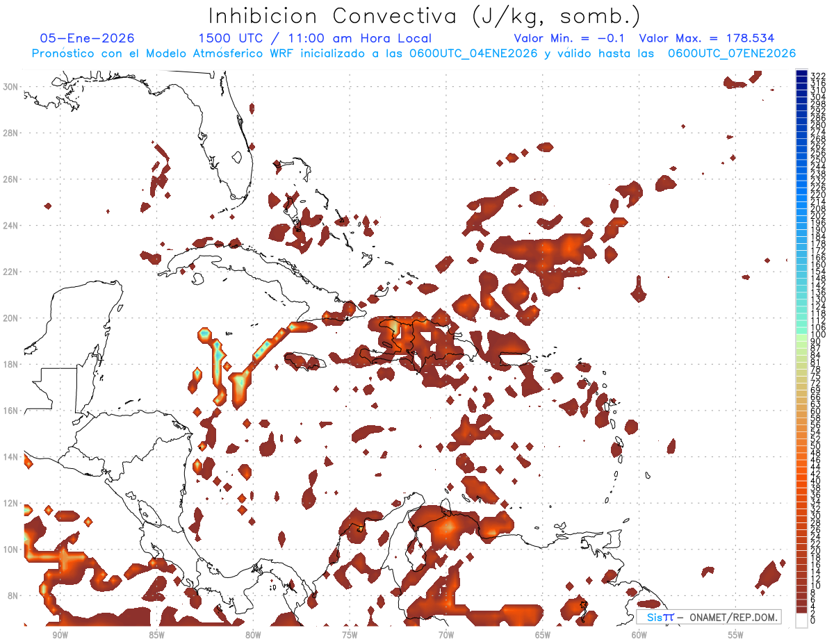The image size is (834, 644).
Task: Click the 16N latitude label
Action: tap(11, 411)
